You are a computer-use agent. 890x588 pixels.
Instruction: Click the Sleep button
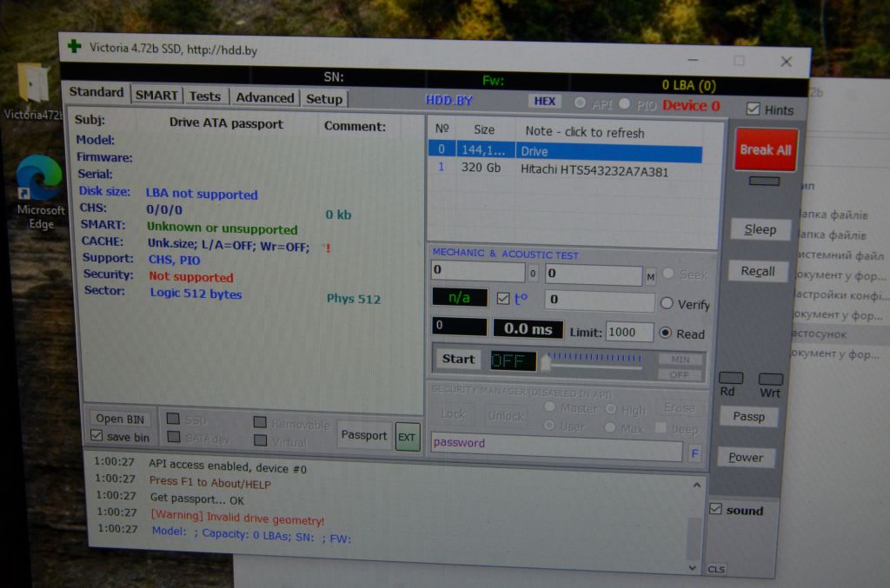click(760, 229)
